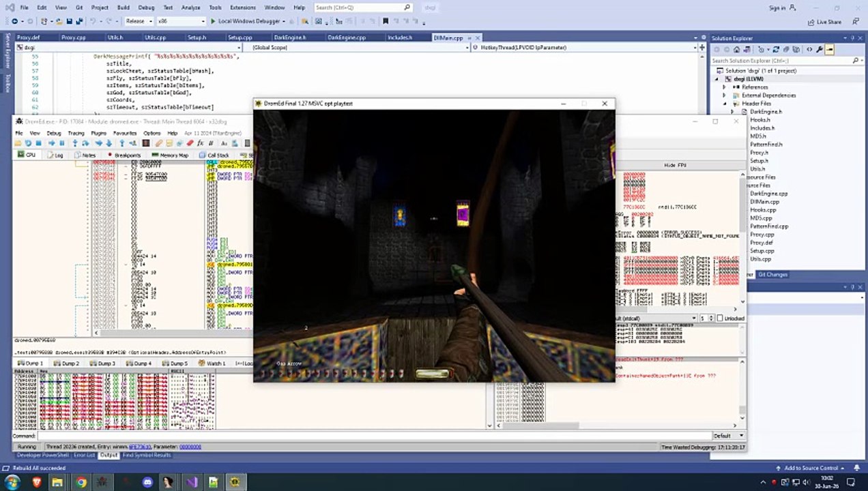
Task: Toggle highlighted Preview Selected Items icon
Action: tap(830, 50)
